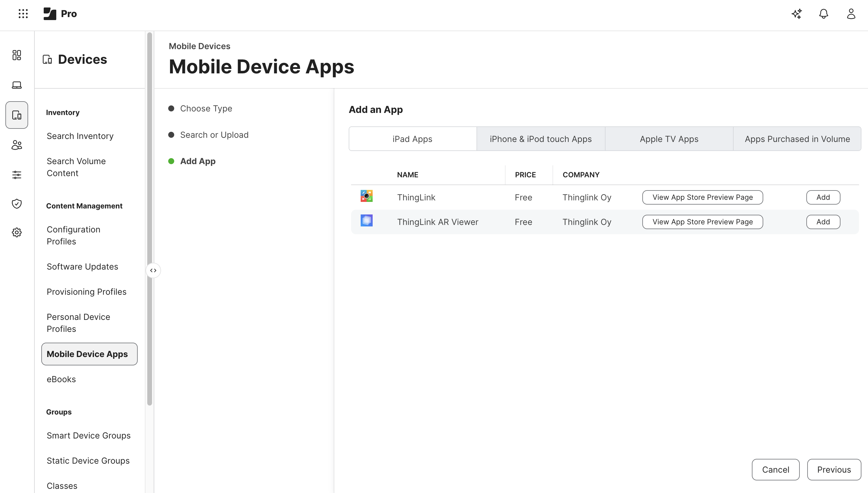
Task: Click the Devices heading icon
Action: pyautogui.click(x=47, y=60)
